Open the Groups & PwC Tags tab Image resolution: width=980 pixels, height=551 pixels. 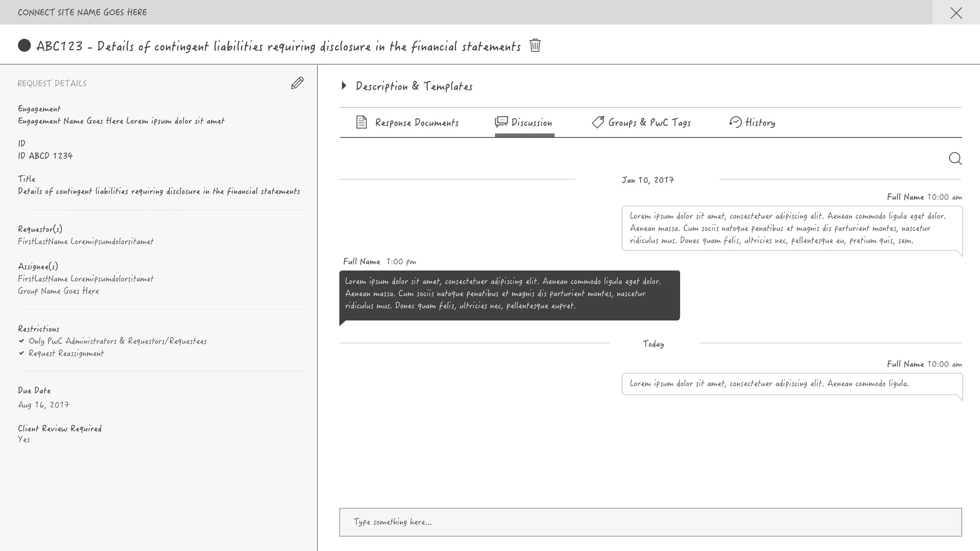click(x=641, y=123)
